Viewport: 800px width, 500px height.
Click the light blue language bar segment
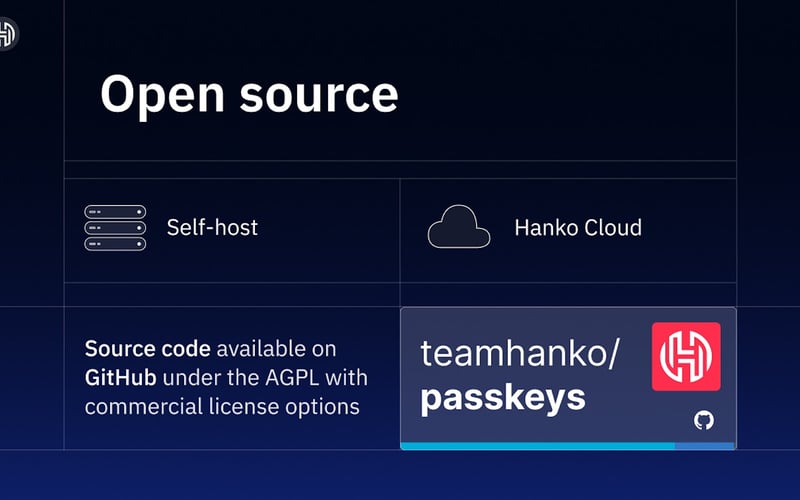click(x=538, y=446)
